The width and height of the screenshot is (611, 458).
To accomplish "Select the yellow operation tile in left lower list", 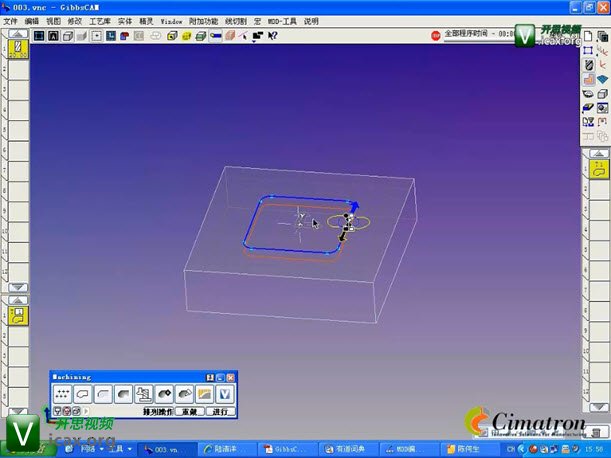I will coord(18,316).
